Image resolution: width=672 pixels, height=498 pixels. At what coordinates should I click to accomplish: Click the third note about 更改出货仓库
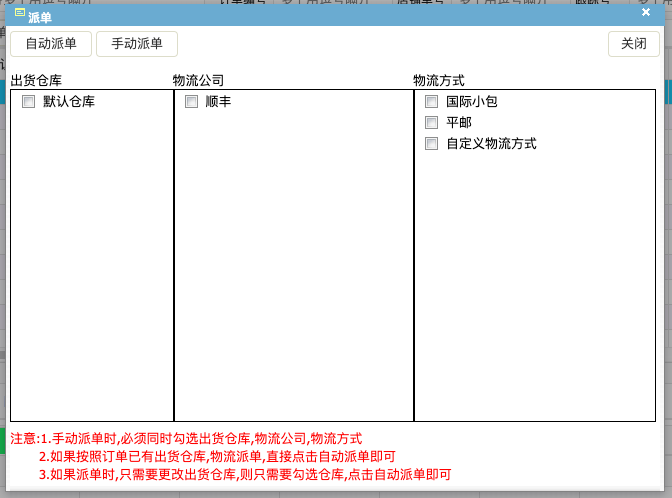tap(245, 474)
